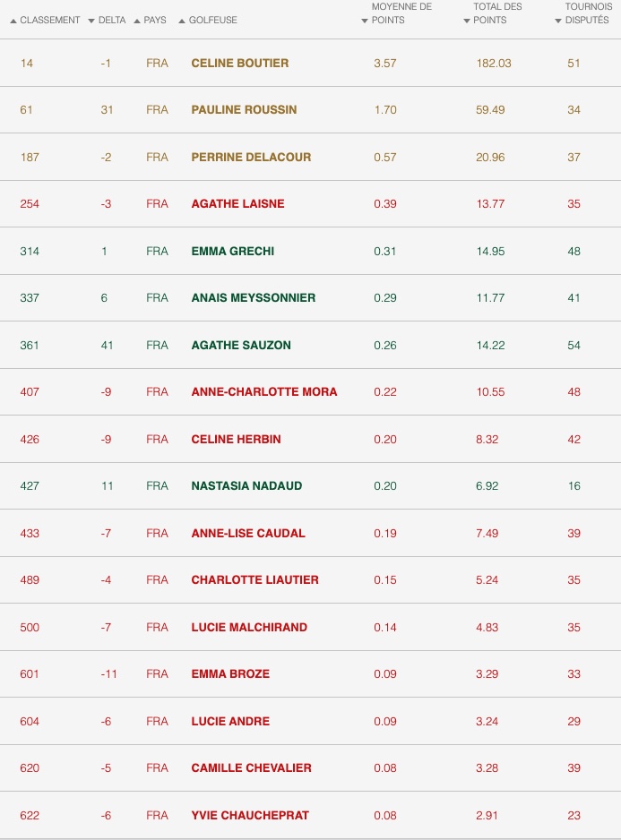
Task: Click the Classement column header
Action: 50,21
